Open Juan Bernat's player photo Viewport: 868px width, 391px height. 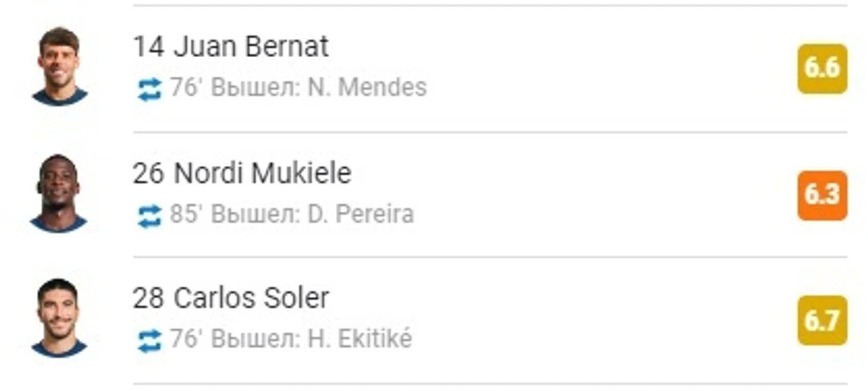59,66
